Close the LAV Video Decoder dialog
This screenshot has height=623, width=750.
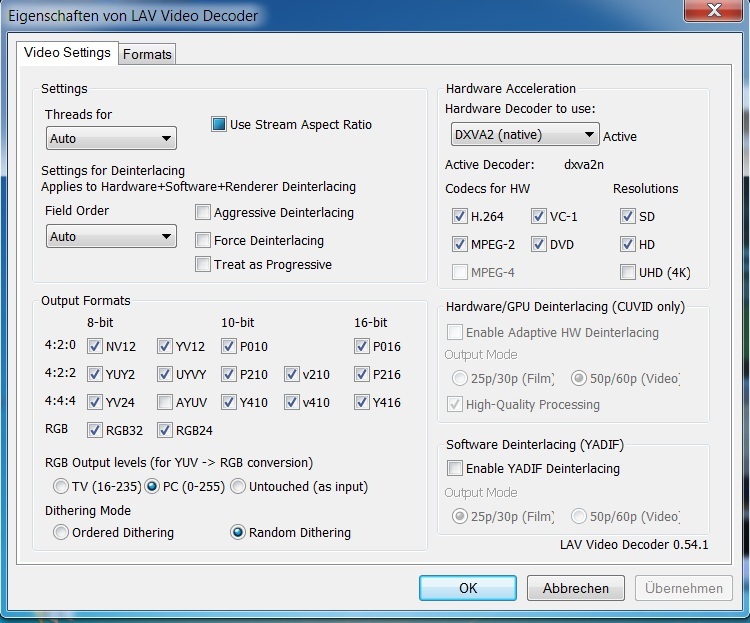pyautogui.click(x=714, y=10)
